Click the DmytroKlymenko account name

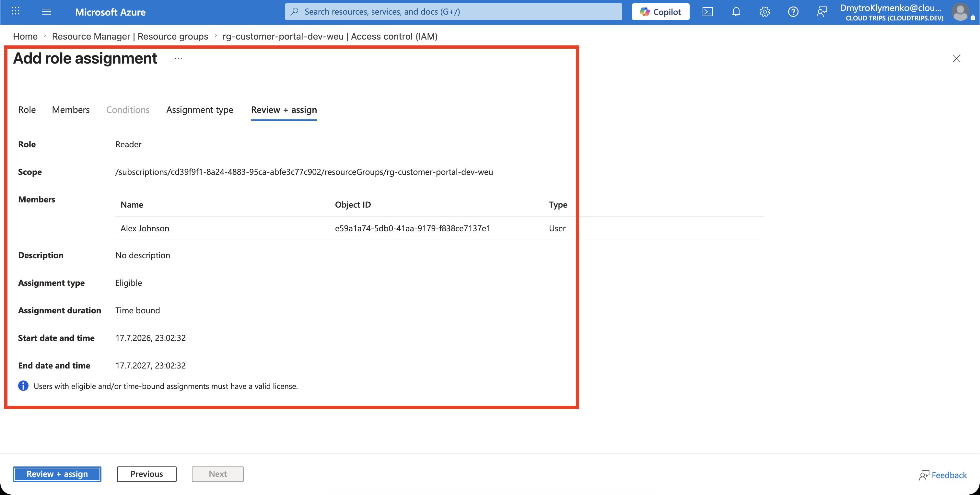click(891, 8)
